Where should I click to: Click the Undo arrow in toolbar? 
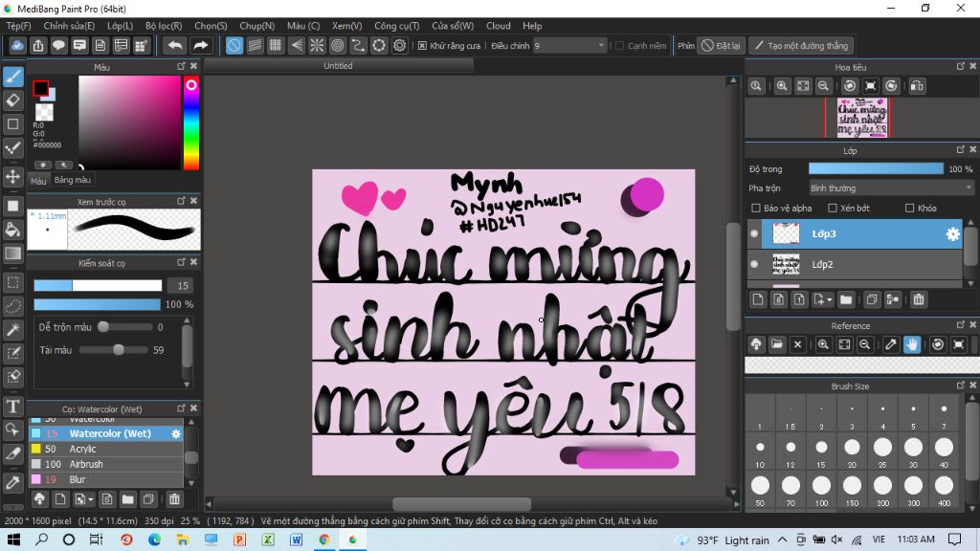pos(176,46)
